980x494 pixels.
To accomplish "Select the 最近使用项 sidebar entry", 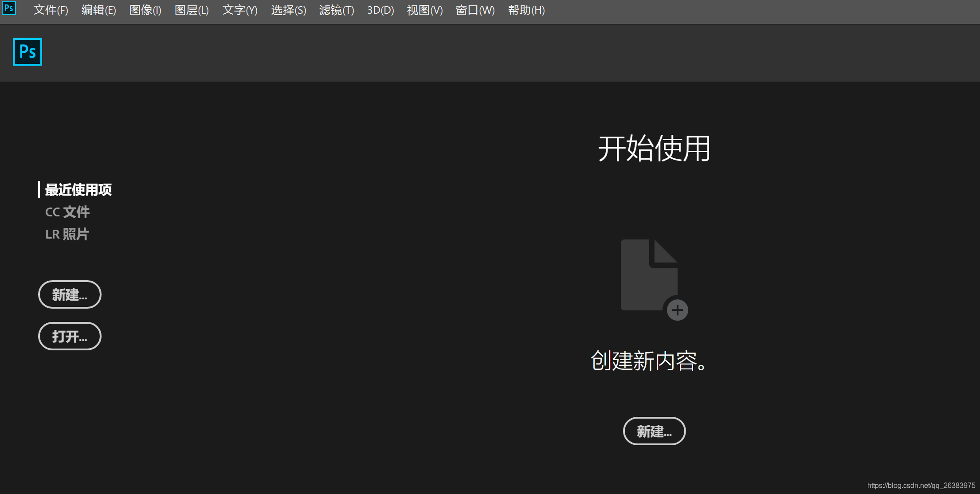I will point(78,190).
